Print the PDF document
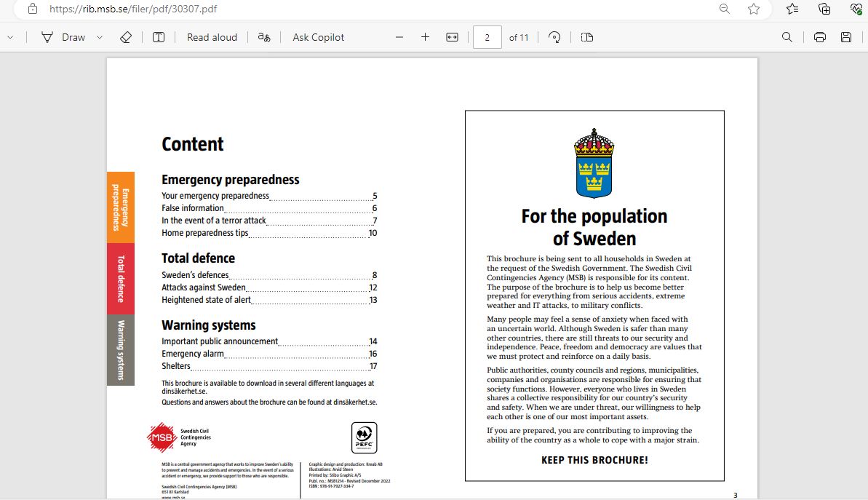868x500 pixels. (820, 37)
